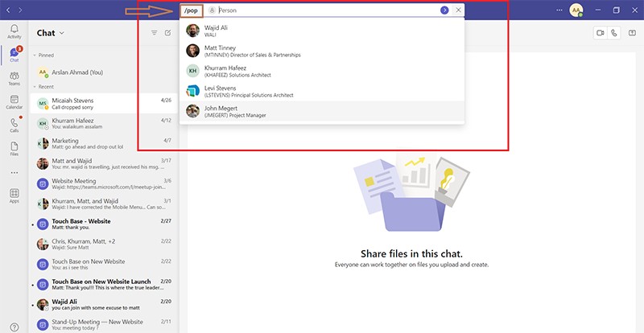Share screen or pop out chat icon
This screenshot has width=644, height=333.
click(632, 33)
